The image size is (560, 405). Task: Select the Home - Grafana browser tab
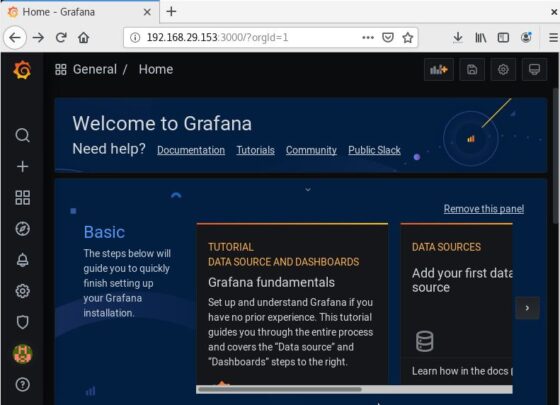point(80,12)
